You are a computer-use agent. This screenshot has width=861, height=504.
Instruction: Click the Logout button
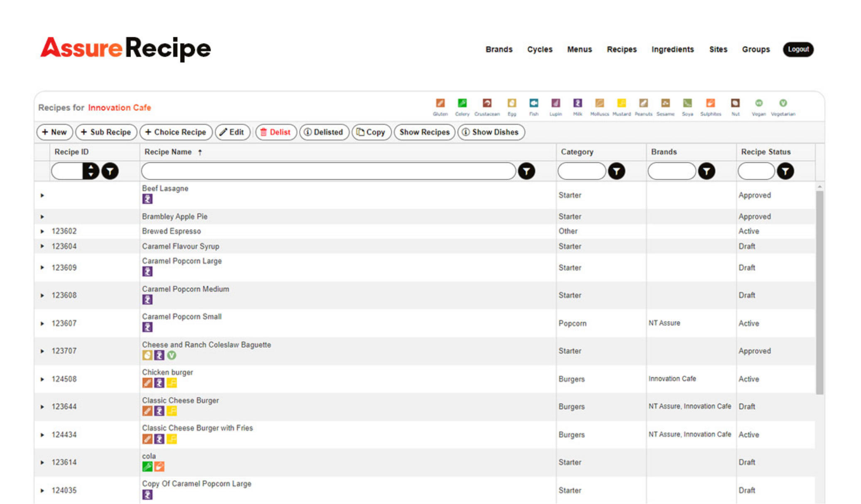(798, 49)
